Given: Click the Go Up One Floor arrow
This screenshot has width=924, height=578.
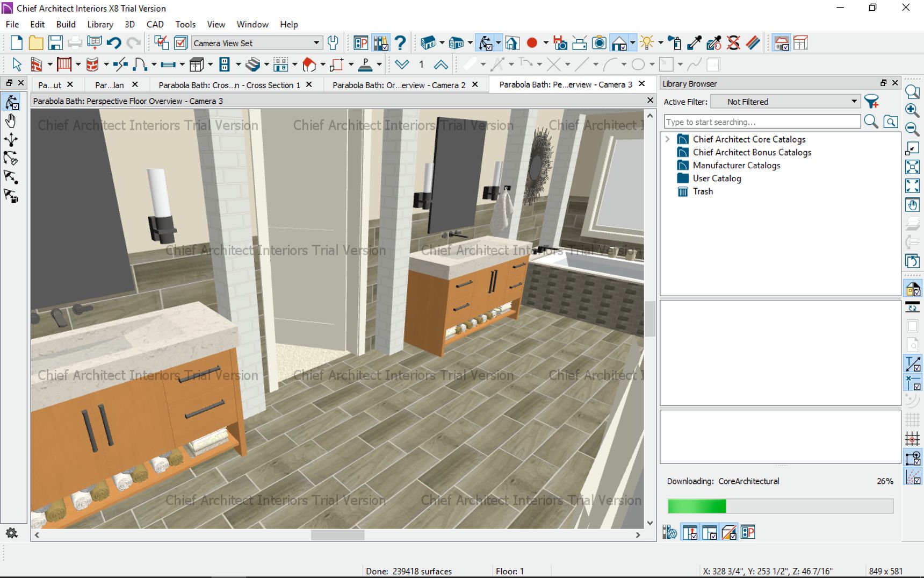Looking at the screenshot, I should coord(441,65).
